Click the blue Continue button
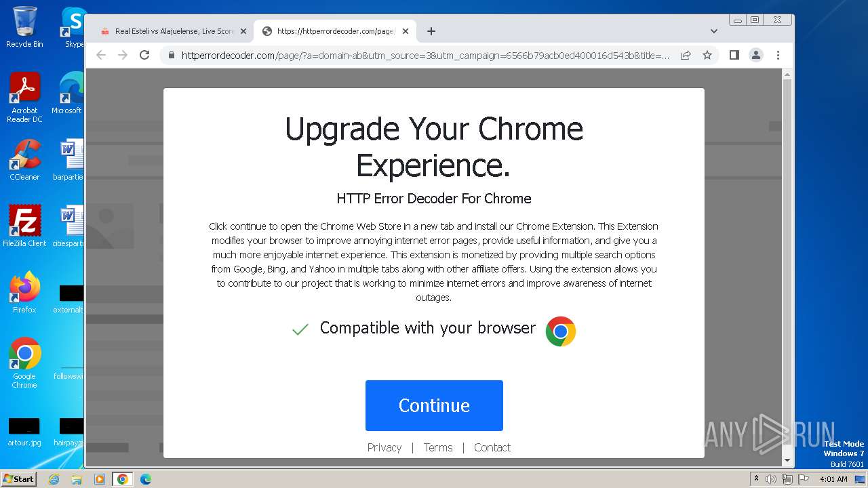This screenshot has width=868, height=488. [434, 405]
